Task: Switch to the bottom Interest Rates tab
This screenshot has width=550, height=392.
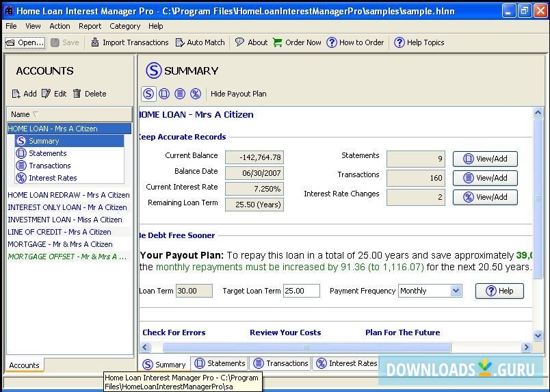Action: (x=347, y=363)
